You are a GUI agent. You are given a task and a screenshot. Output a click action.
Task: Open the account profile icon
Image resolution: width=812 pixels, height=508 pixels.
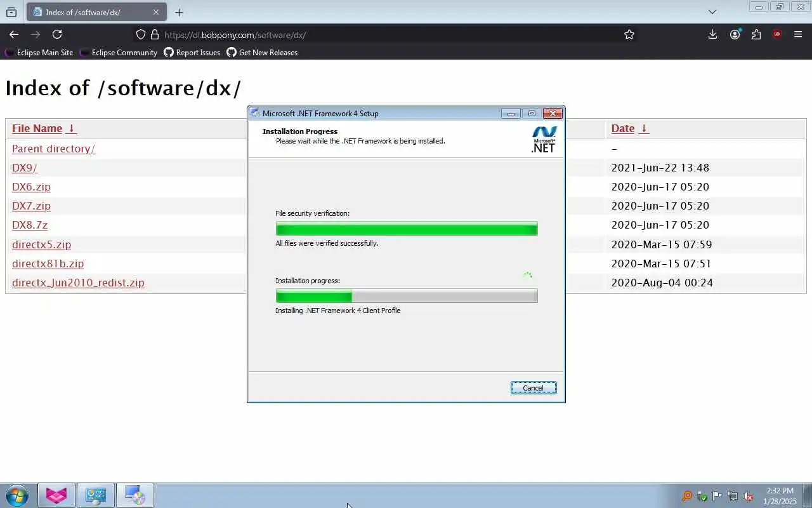735,34
